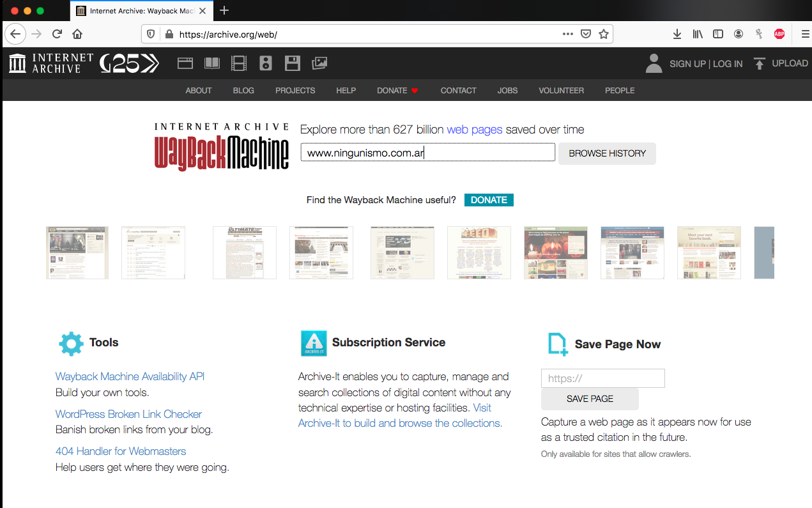812x508 pixels.
Task: Click the Adblock Plus extension icon
Action: (x=779, y=35)
